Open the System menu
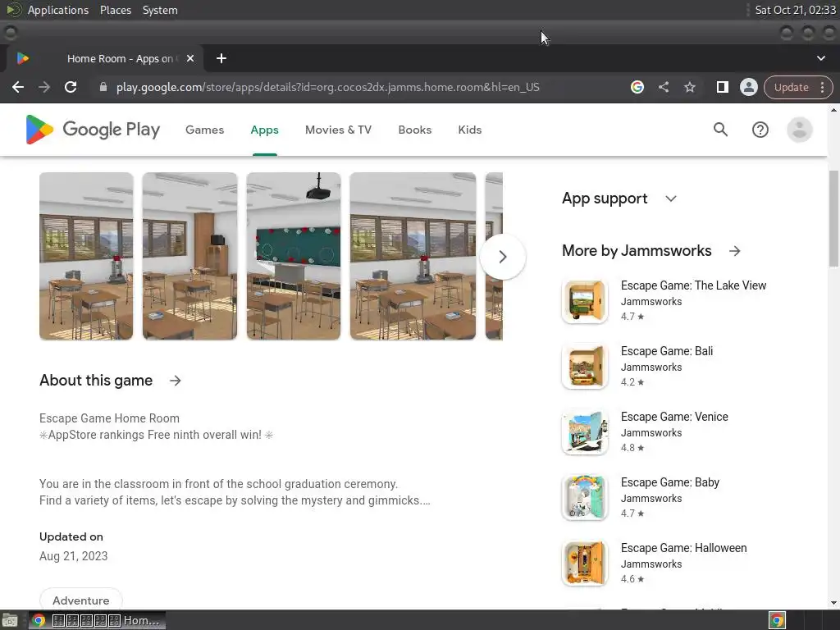Image resolution: width=840 pixels, height=630 pixels. 160,10
